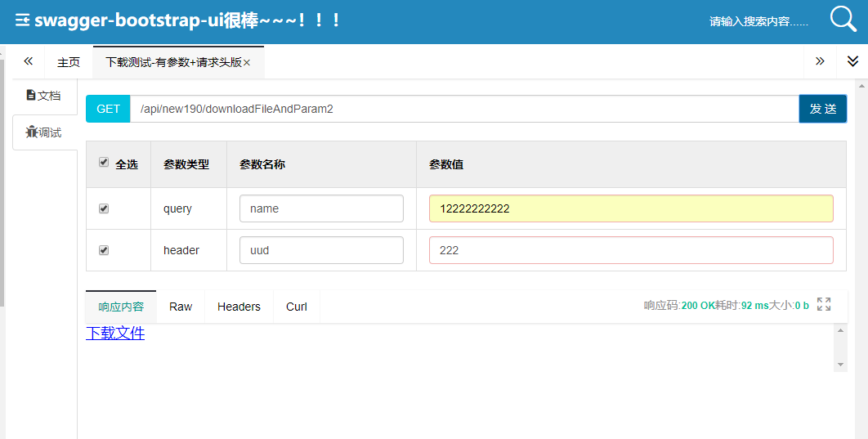This screenshot has width=868, height=439.
Task: Click the 发送 button
Action: click(822, 109)
